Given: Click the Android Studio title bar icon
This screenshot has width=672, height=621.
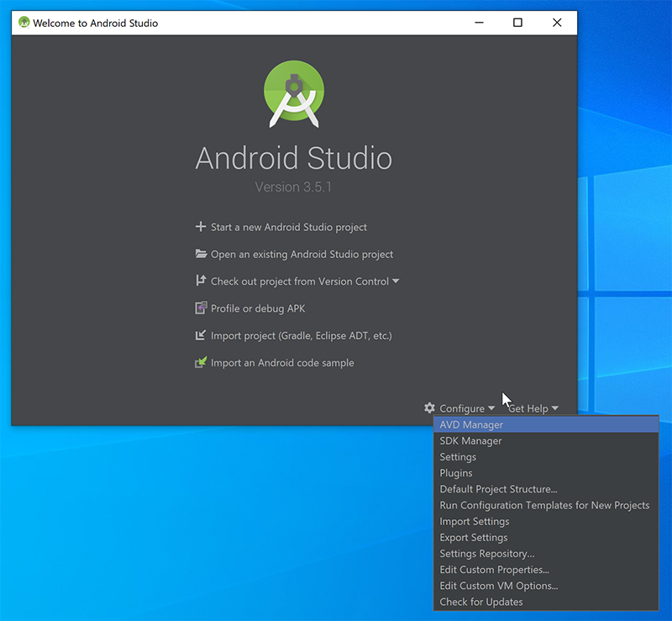Looking at the screenshot, I should click(24, 23).
